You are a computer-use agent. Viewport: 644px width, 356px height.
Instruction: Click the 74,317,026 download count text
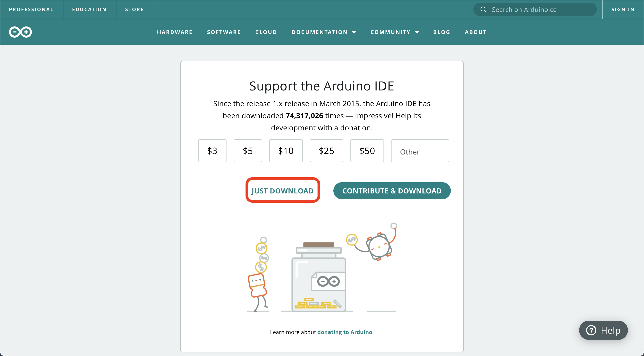pos(304,116)
